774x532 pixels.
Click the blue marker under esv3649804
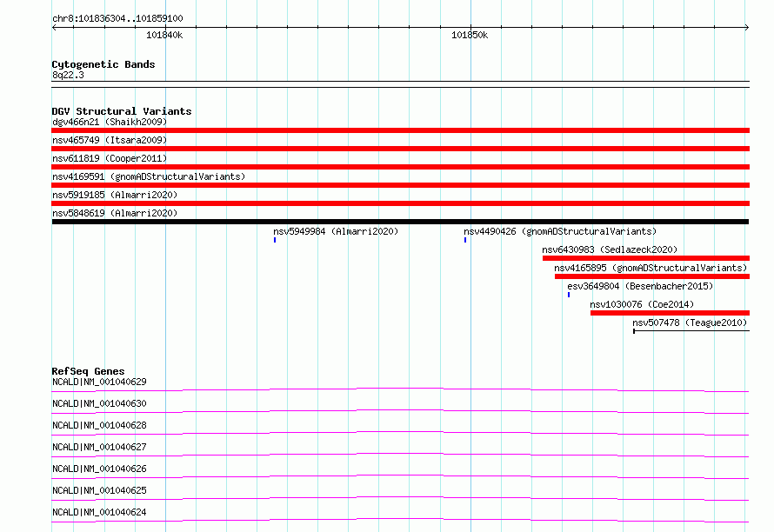(569, 295)
